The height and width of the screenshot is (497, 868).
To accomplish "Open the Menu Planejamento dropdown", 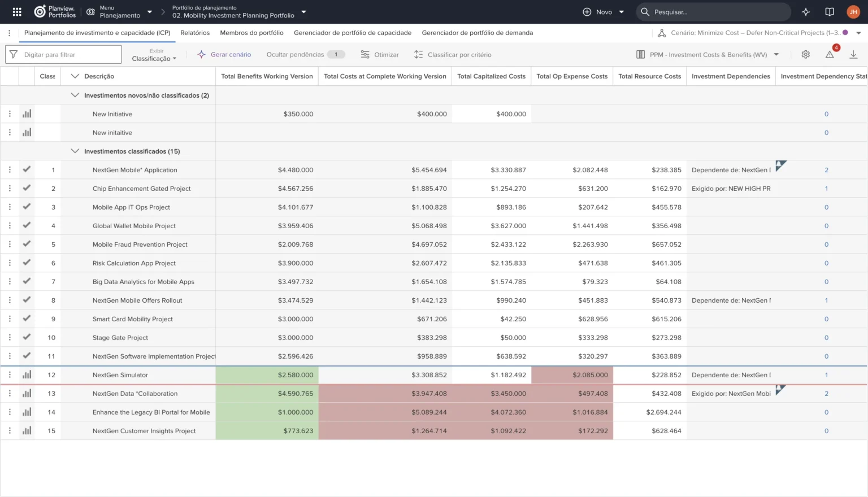I will click(x=119, y=12).
